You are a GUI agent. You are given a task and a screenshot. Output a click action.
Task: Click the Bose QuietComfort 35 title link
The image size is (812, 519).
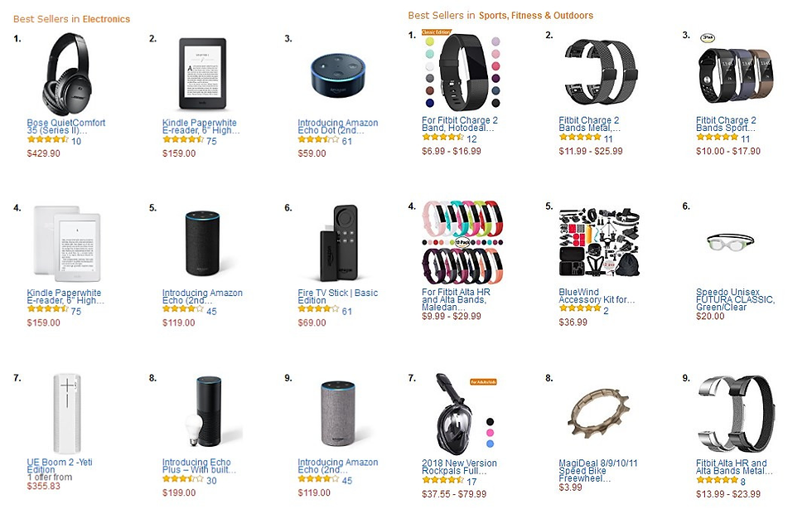(x=65, y=127)
